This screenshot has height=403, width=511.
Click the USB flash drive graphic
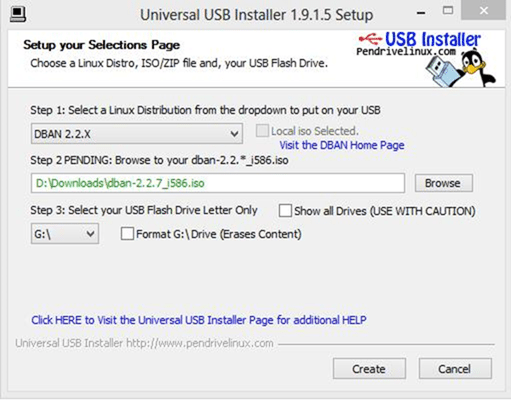443,71
